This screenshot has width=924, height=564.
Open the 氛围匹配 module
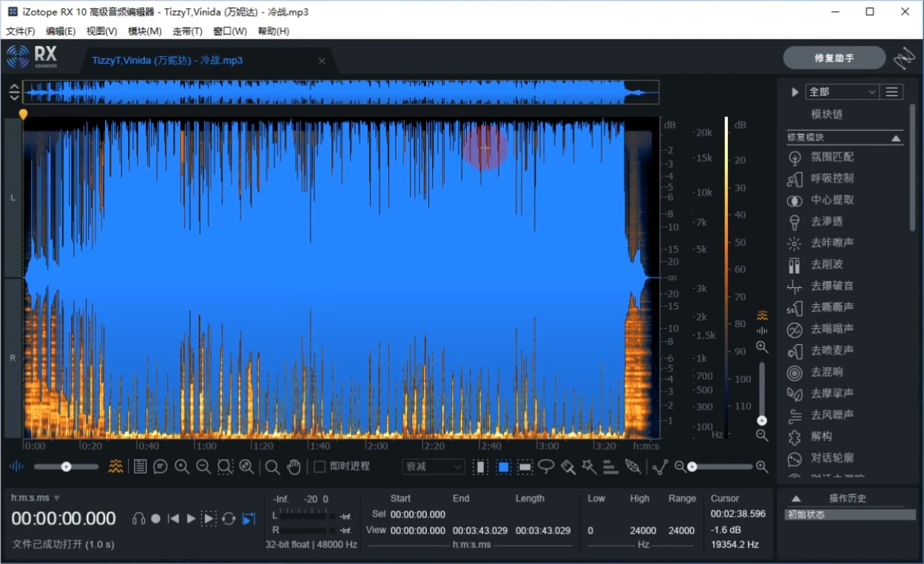click(832, 157)
